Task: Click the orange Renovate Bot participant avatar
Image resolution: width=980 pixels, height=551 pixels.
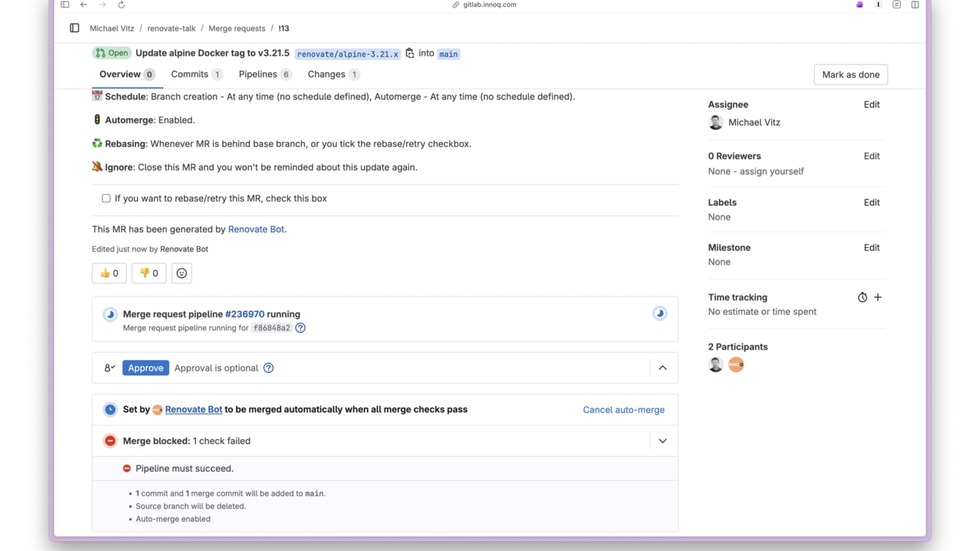Action: click(736, 365)
